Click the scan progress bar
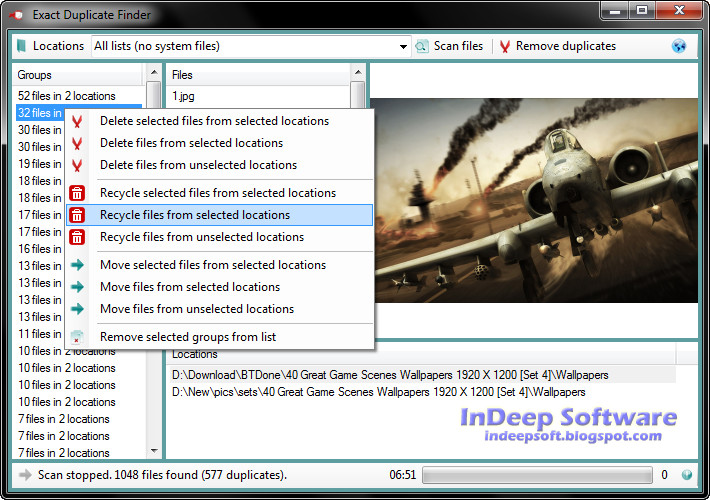710x500 pixels. (x=537, y=475)
